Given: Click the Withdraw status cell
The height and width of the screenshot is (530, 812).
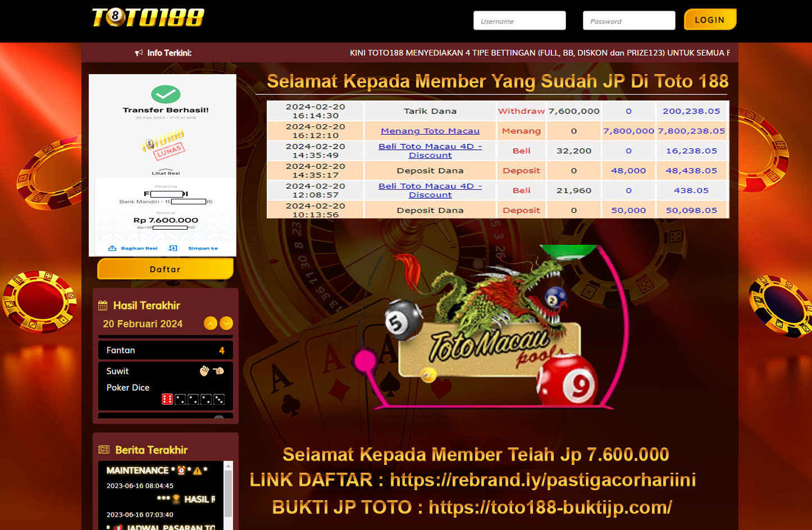Looking at the screenshot, I should (521, 111).
